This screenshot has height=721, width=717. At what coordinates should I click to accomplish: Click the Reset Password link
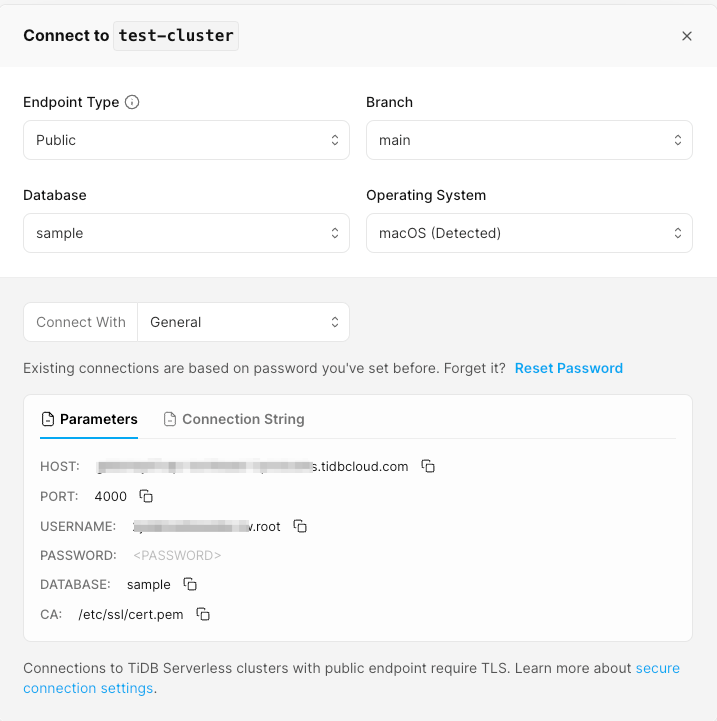click(x=568, y=368)
